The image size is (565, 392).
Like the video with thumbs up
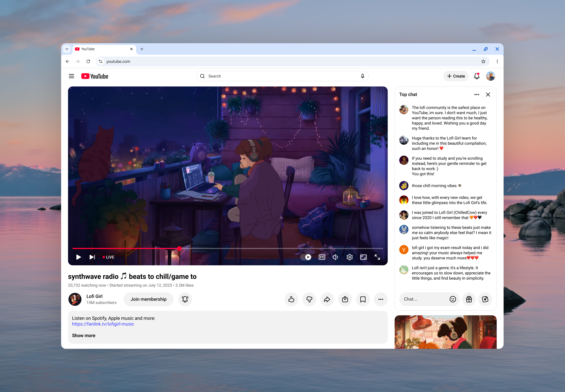[x=291, y=299]
